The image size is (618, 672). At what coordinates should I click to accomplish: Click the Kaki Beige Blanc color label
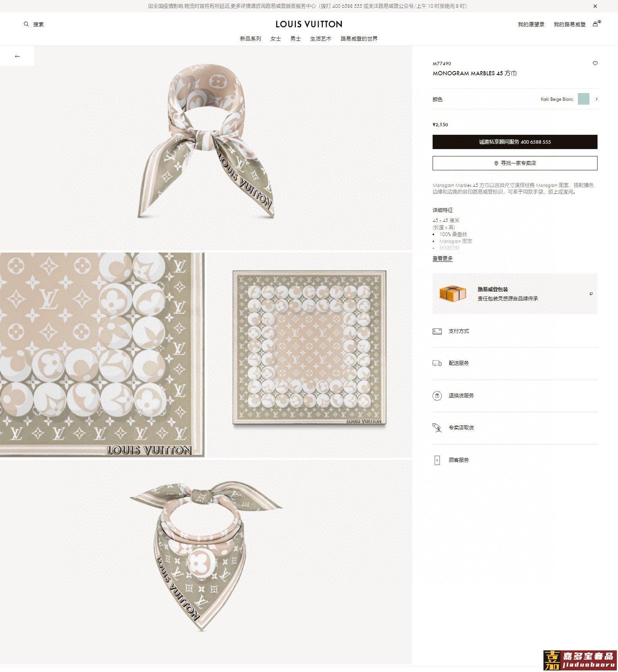557,99
